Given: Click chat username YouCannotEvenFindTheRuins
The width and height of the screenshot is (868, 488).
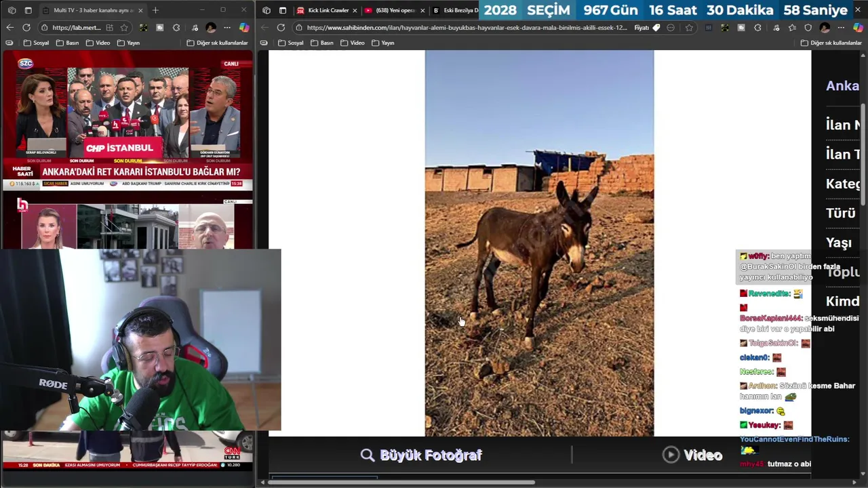Looking at the screenshot, I should (793, 439).
